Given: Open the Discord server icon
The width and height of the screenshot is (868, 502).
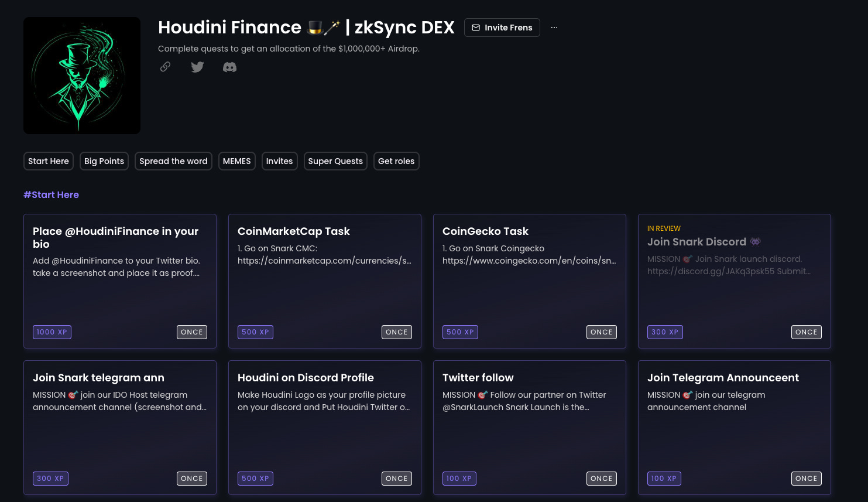Looking at the screenshot, I should coord(229,67).
